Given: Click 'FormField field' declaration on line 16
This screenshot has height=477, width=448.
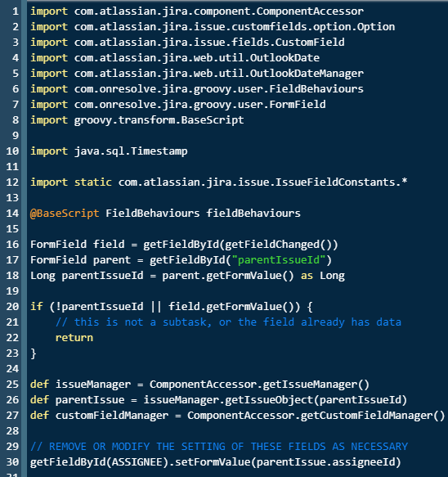Looking at the screenshot, I should 77,245.
